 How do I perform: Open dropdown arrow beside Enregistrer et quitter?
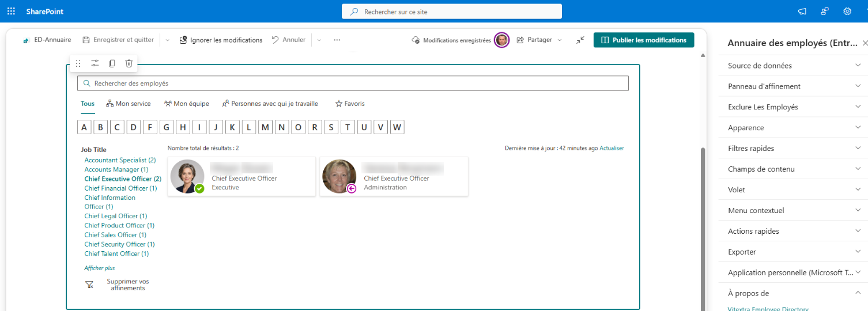[168, 40]
